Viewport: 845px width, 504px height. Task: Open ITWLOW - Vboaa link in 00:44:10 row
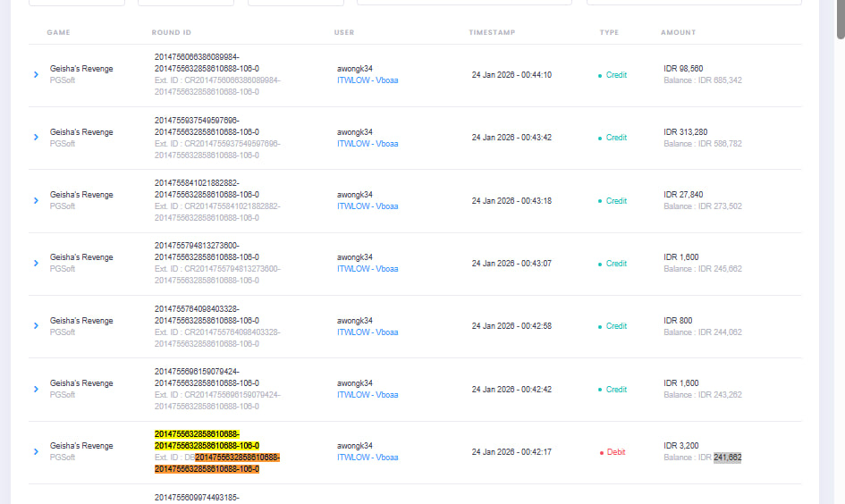point(368,80)
